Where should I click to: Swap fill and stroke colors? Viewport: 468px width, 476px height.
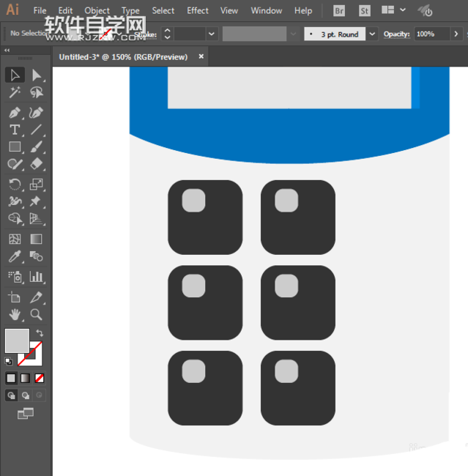(39, 333)
